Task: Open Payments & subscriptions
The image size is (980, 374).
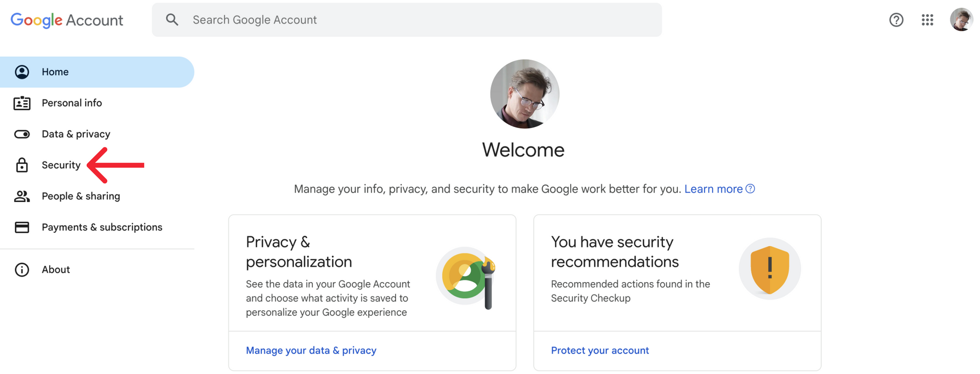Action: point(97,227)
